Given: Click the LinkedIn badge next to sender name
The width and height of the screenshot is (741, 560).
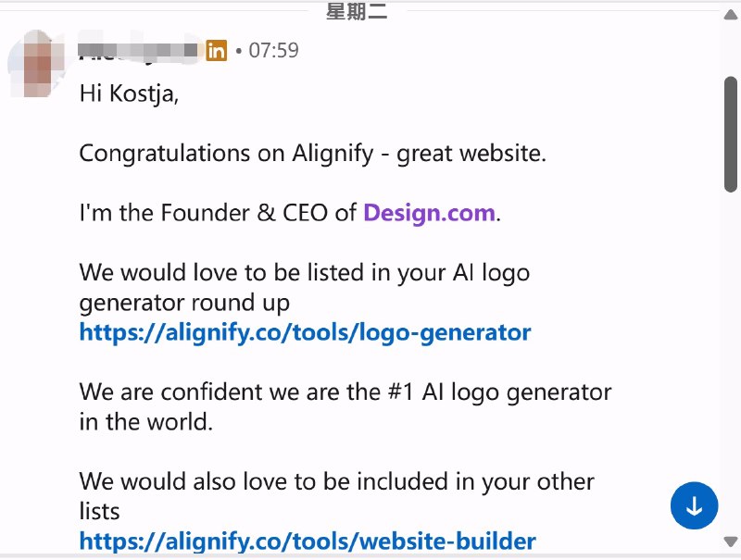Looking at the screenshot, I should pyautogui.click(x=217, y=50).
